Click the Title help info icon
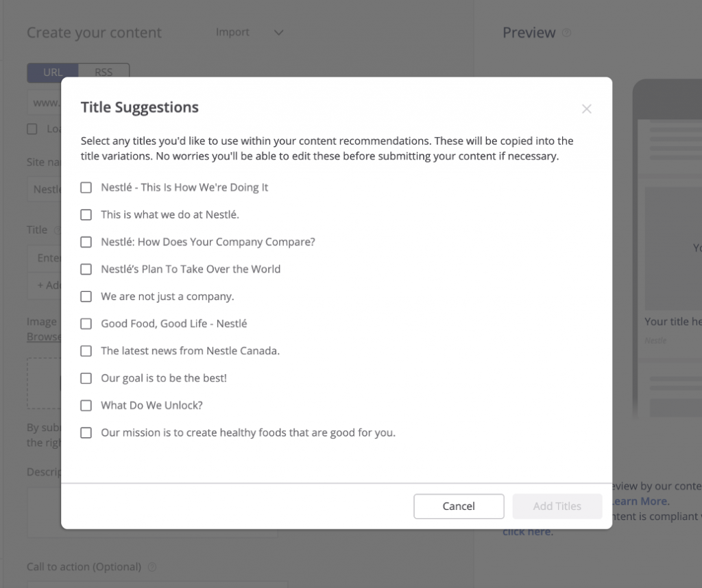 coord(57,230)
